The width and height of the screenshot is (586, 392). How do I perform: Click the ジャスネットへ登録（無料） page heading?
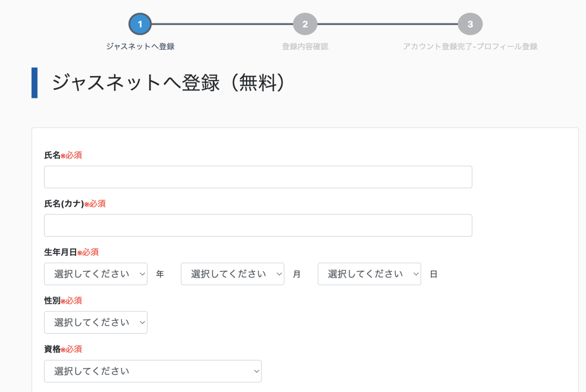pyautogui.click(x=169, y=83)
